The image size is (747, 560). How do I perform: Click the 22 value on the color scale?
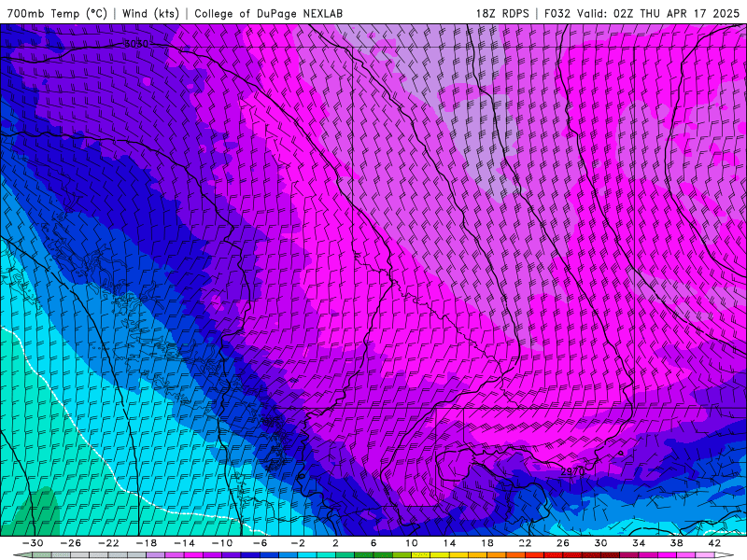coord(525,543)
